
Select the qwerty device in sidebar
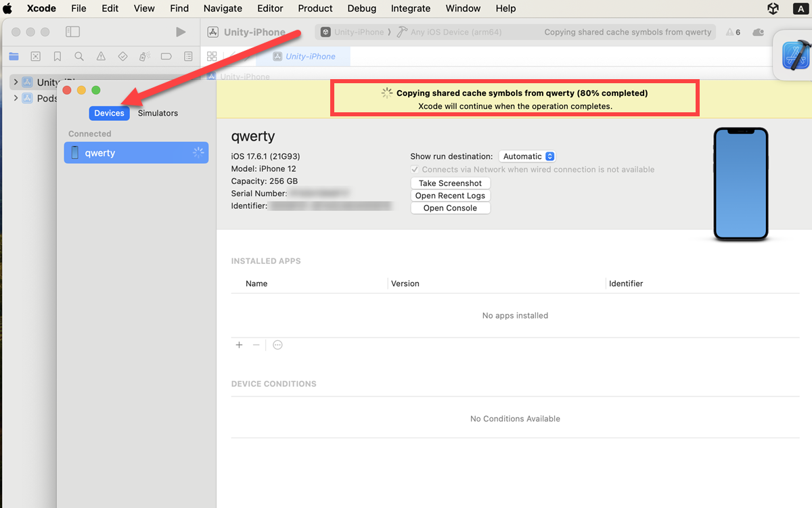136,153
